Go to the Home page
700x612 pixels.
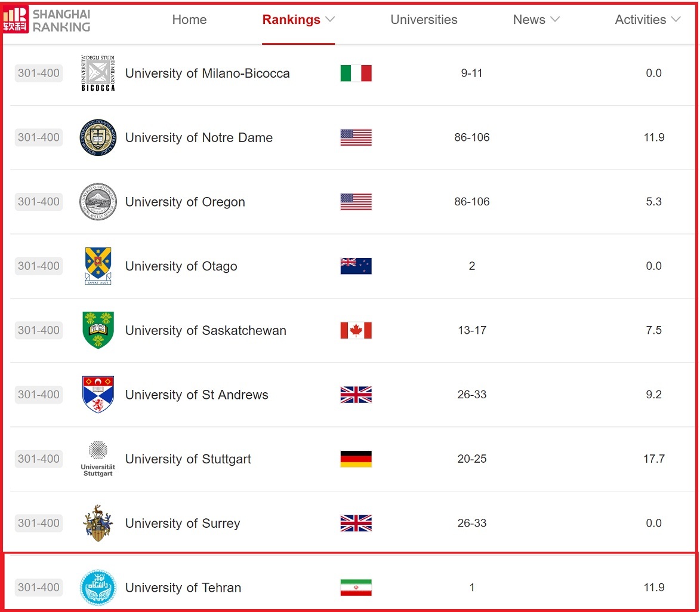[x=189, y=20]
